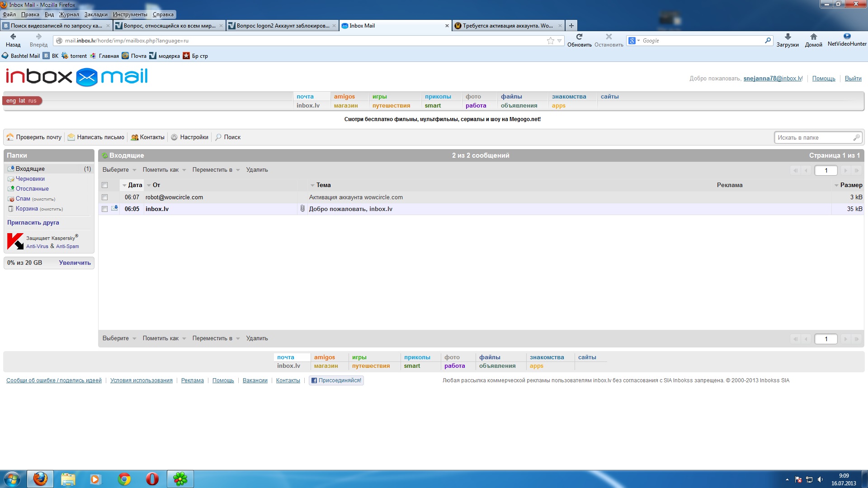Switch language to rus
This screenshot has width=868, height=488.
(x=32, y=101)
